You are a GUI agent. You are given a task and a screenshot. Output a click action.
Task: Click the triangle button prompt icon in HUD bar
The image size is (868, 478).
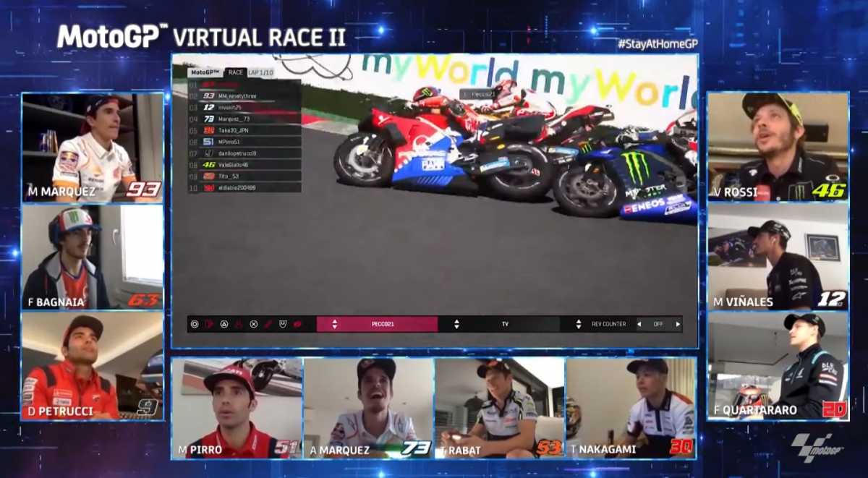click(x=224, y=324)
